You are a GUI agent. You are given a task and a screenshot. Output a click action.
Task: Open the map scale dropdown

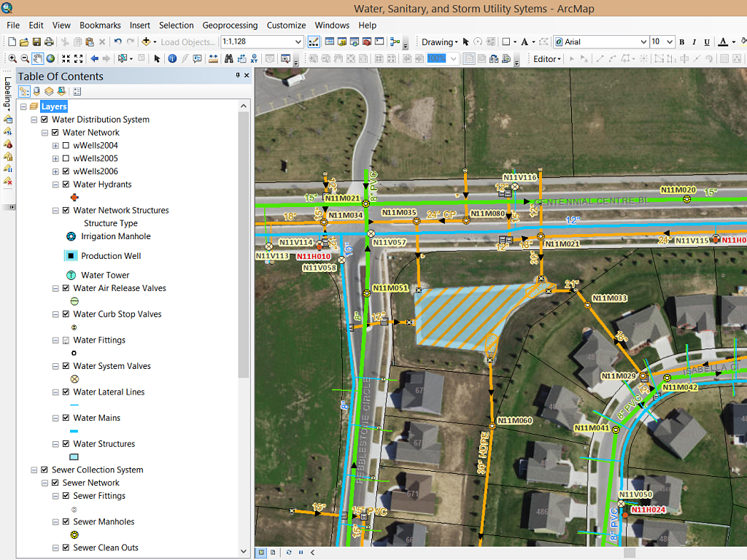coord(298,42)
